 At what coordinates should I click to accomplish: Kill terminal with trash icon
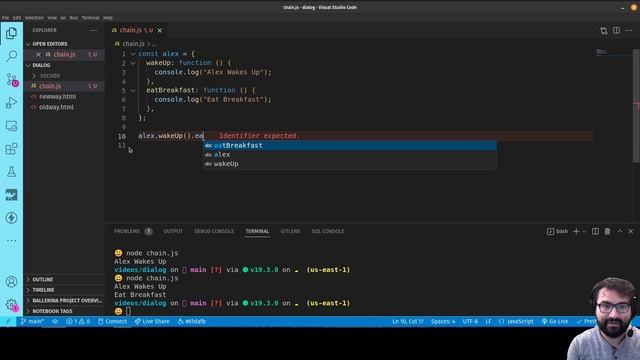pyautogui.click(x=607, y=231)
